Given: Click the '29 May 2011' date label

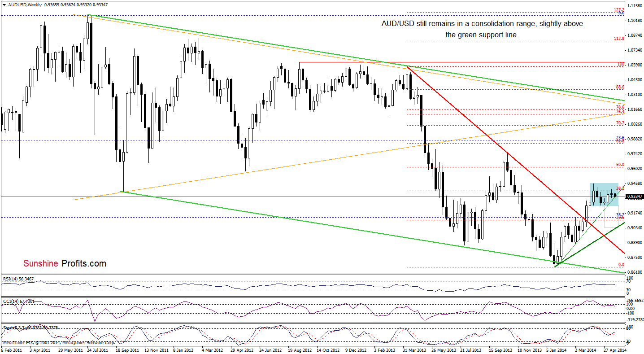Looking at the screenshot, I should coord(70,350).
